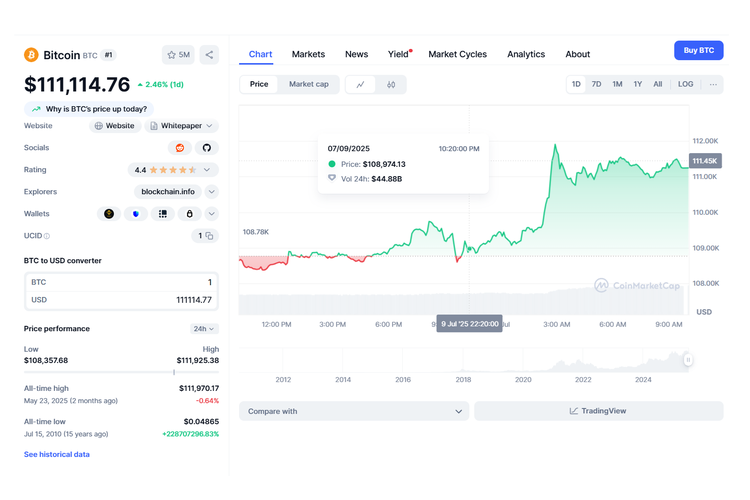Expand the Whitepaper dropdown
Image resolution: width=750 pixels, height=500 pixels.
(182, 126)
